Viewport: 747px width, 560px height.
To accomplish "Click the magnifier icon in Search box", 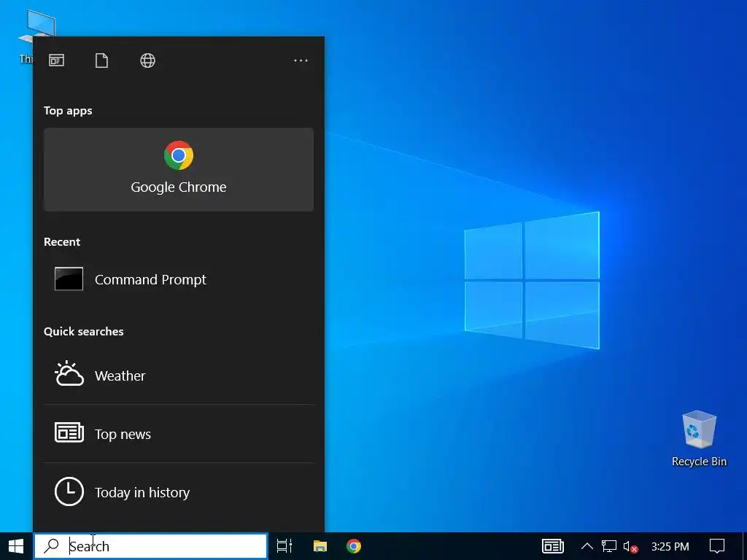I will [x=51, y=545].
